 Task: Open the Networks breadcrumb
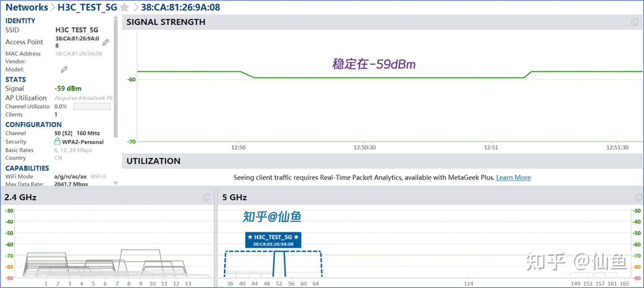(x=26, y=7)
